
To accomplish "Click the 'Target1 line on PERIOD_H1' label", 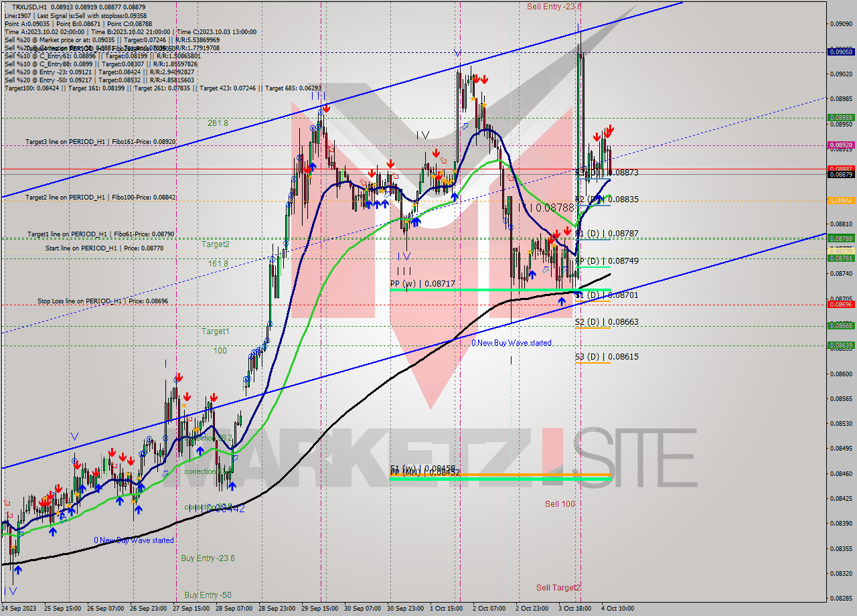I will click(x=100, y=234).
